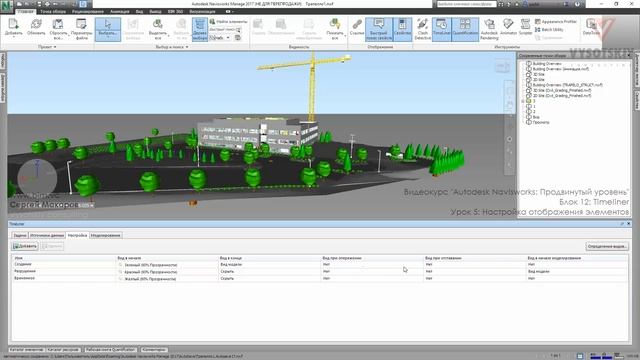Open the Рецензирование (Review) ribbon tab
The image size is (640, 360).
88,11
